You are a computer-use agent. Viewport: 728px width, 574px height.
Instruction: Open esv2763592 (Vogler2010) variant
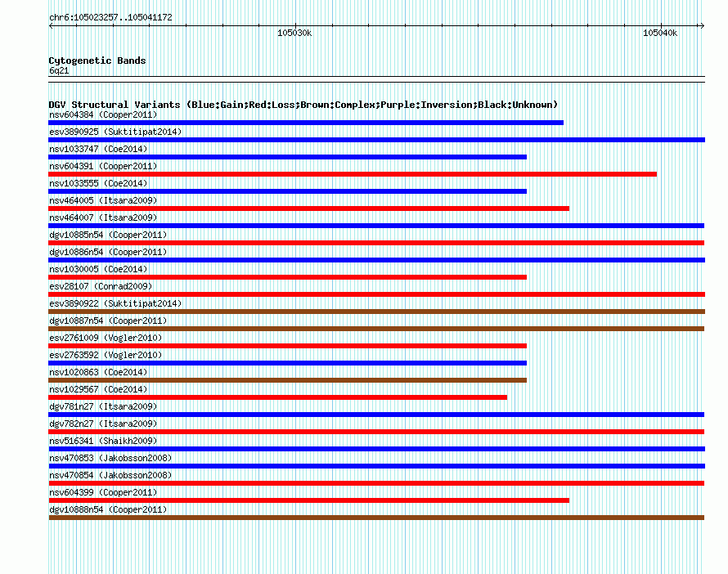click(x=106, y=355)
